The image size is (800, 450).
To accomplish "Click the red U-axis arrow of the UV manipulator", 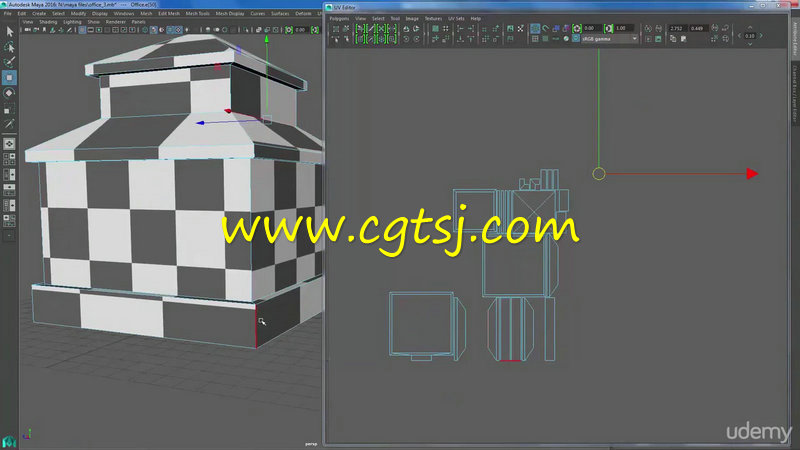I will [x=752, y=173].
